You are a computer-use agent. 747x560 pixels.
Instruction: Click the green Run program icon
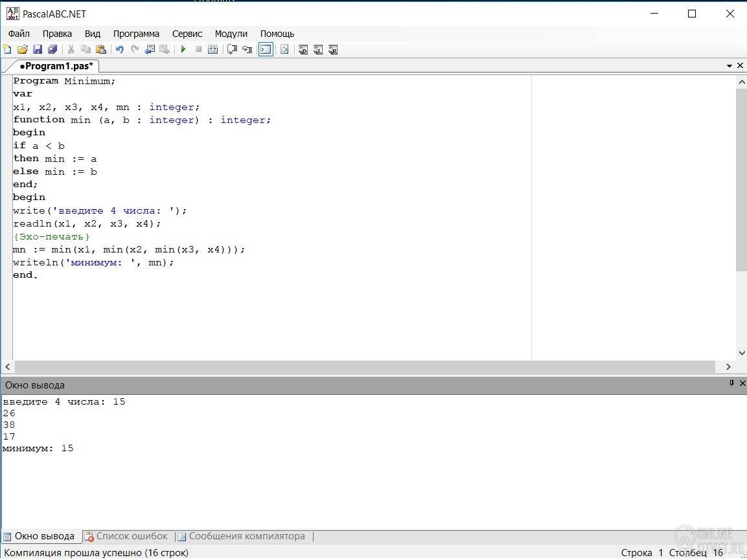coord(183,49)
